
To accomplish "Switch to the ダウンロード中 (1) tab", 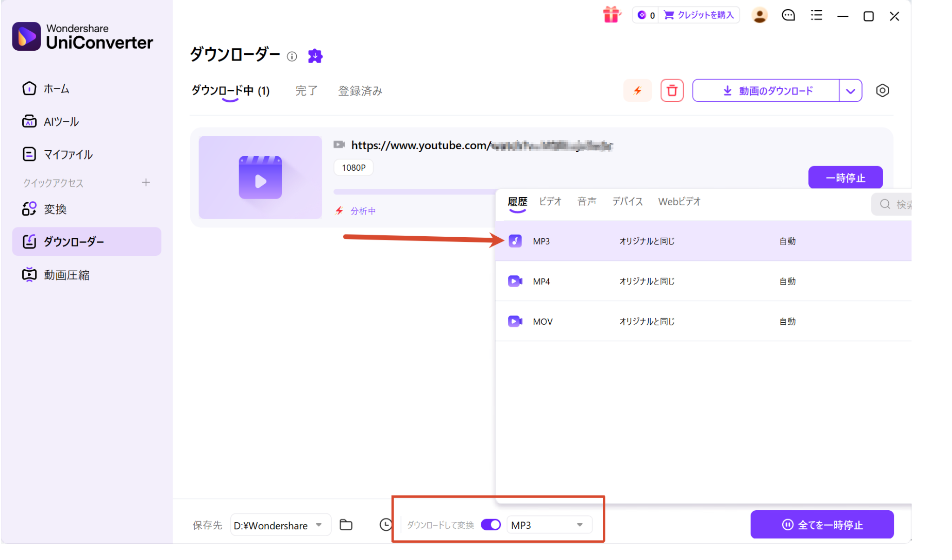I will click(x=231, y=90).
